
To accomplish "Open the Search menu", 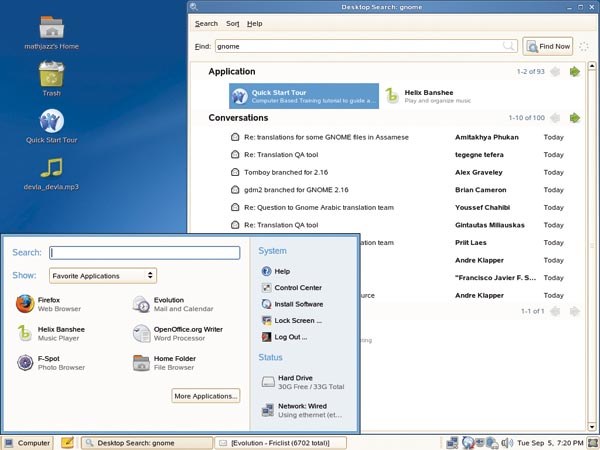I will tap(206, 24).
